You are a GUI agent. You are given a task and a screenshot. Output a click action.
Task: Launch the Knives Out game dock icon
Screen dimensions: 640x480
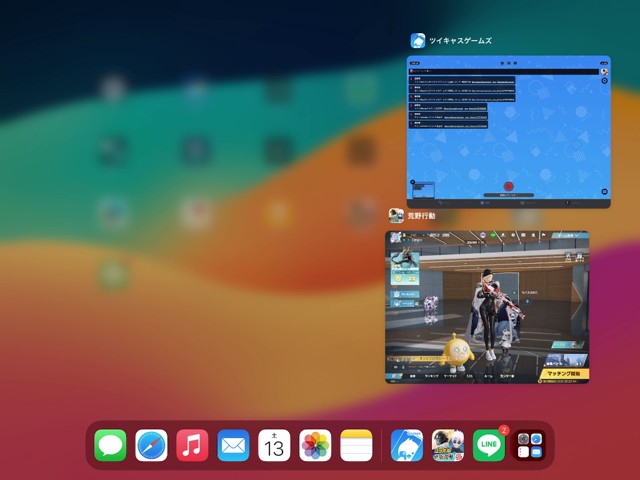pyautogui.click(x=448, y=445)
